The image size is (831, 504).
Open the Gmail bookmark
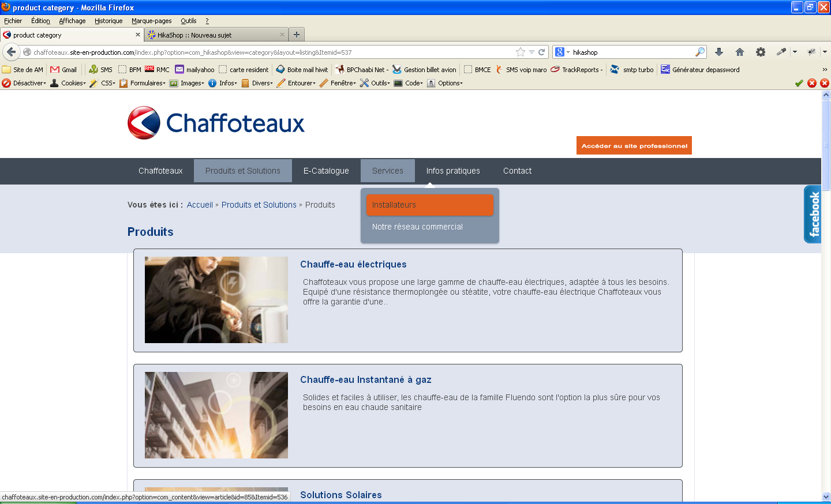coord(63,69)
